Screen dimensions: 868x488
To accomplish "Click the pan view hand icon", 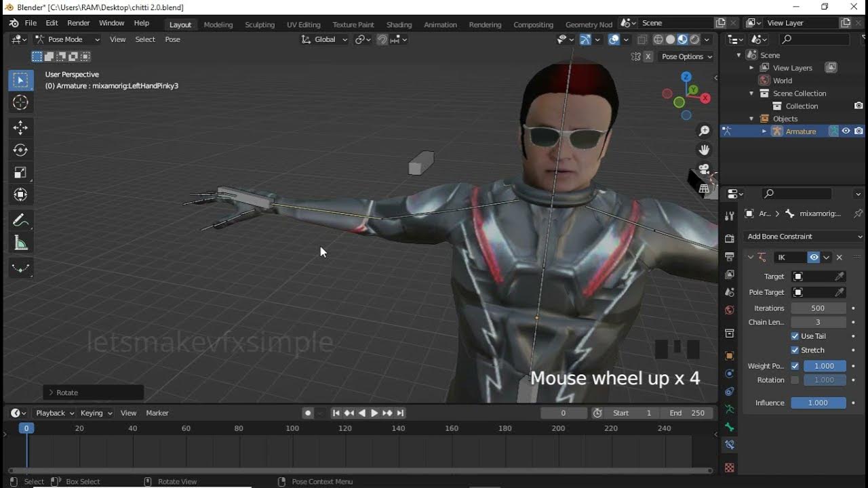I will tap(705, 150).
